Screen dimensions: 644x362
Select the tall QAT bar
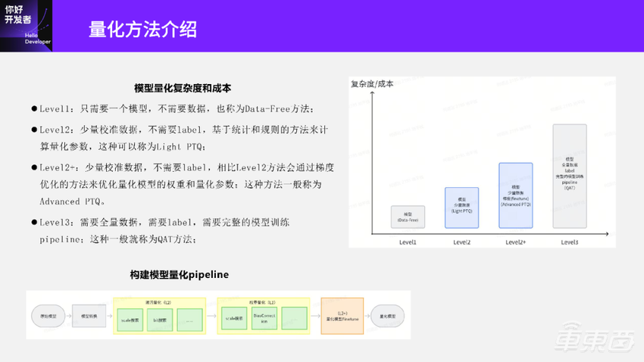coord(570,176)
